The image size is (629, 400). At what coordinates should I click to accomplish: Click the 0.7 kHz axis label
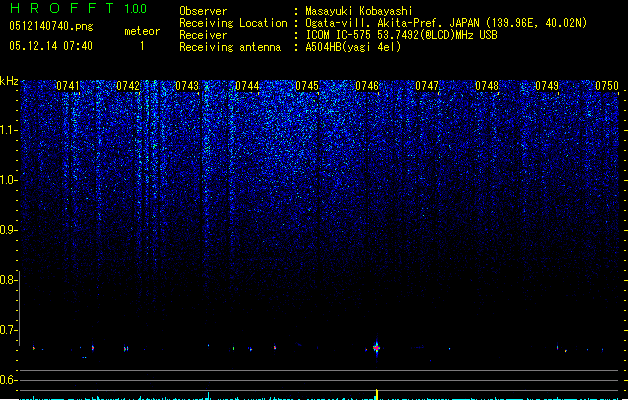(8, 330)
